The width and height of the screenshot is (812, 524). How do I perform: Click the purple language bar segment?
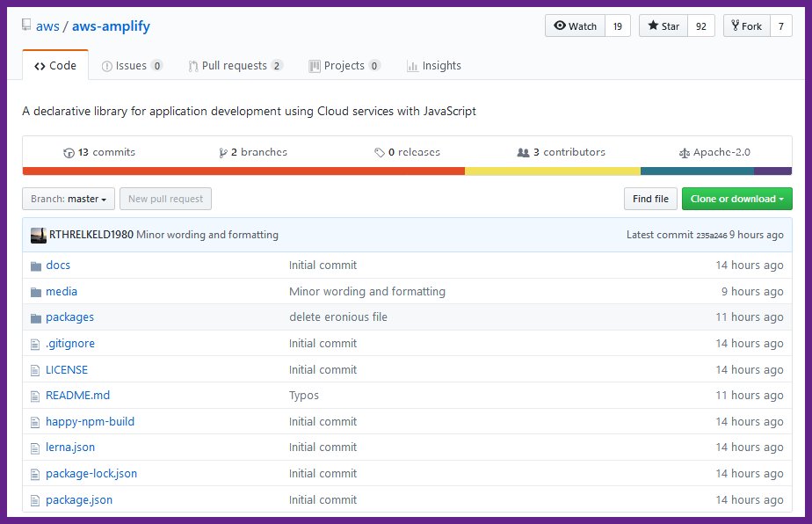(x=772, y=171)
